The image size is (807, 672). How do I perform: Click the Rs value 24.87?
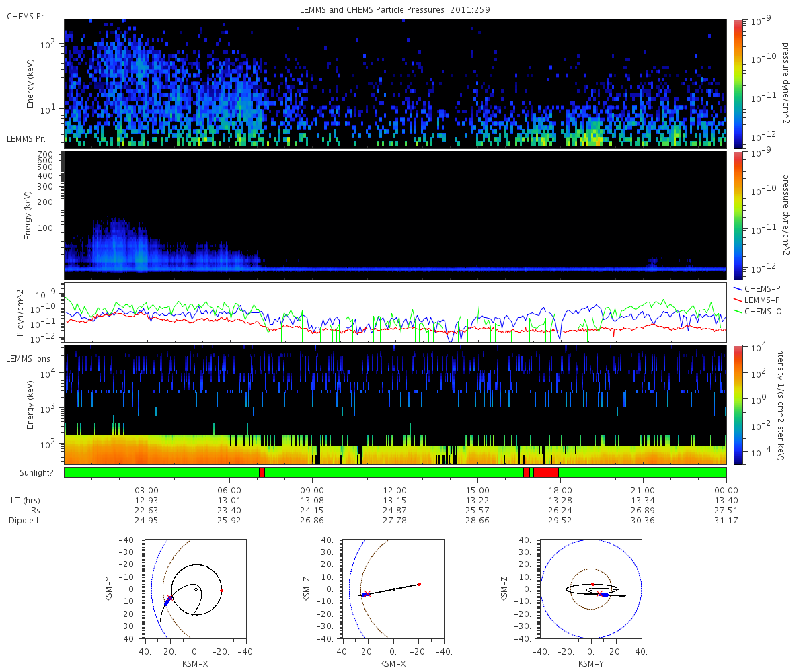395,511
